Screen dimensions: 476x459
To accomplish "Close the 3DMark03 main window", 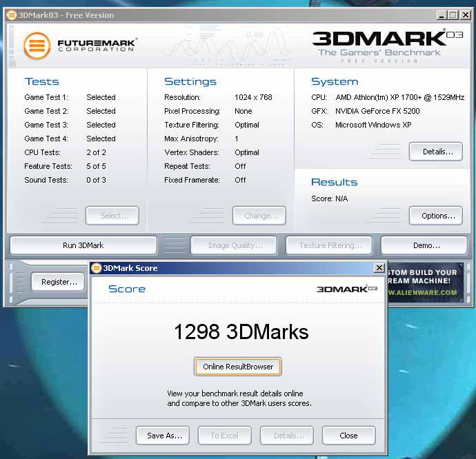I will tap(465, 15).
